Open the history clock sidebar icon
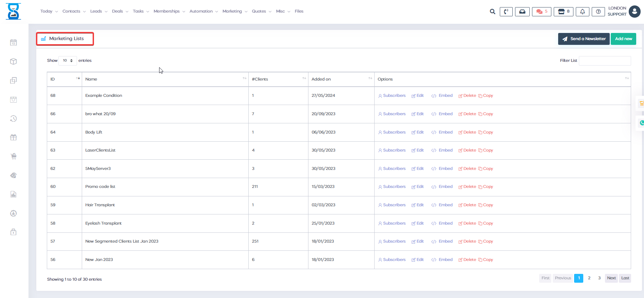This screenshot has height=298, width=644. (14, 118)
